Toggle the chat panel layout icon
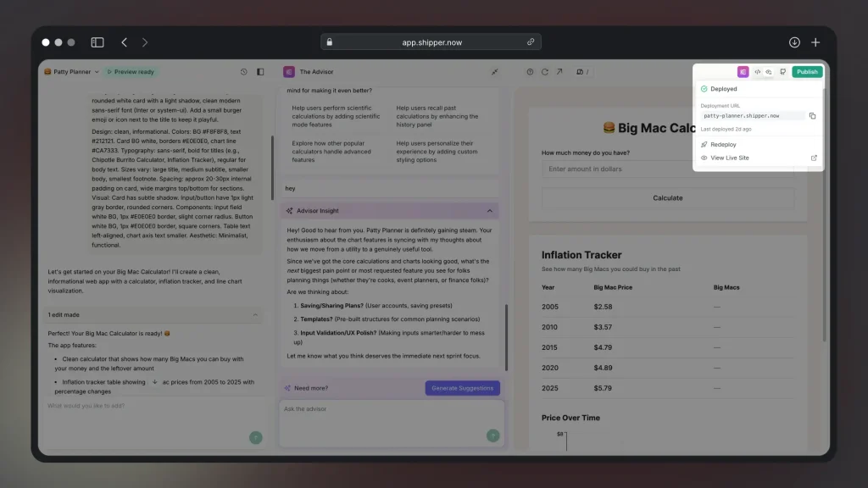The height and width of the screenshot is (488, 868). pos(260,72)
